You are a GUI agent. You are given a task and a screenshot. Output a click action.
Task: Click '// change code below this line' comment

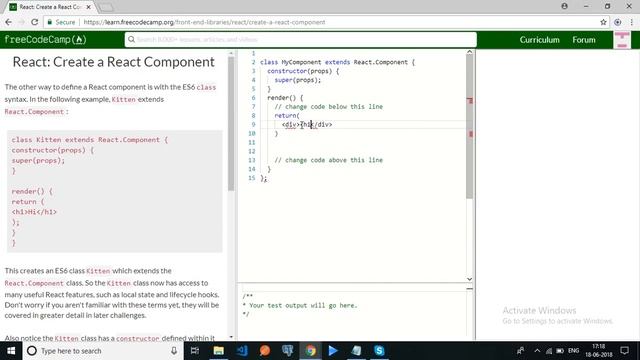coord(329,107)
